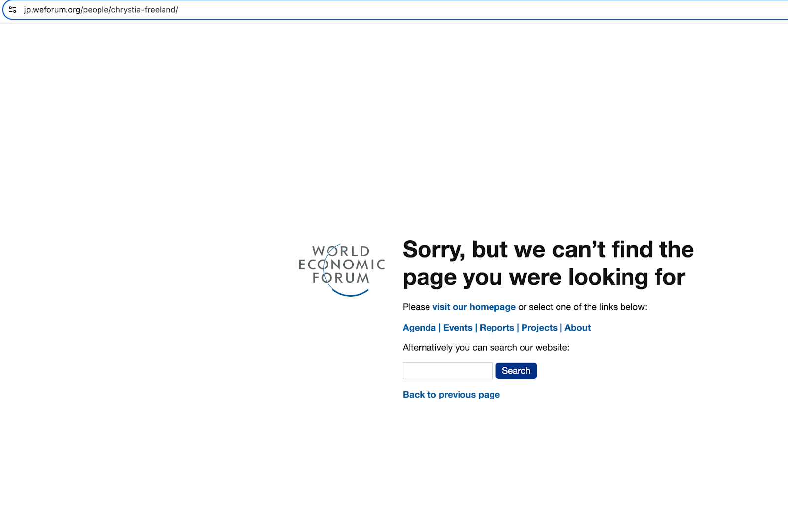Go to the Agenda link
788x532 pixels.
419,328
